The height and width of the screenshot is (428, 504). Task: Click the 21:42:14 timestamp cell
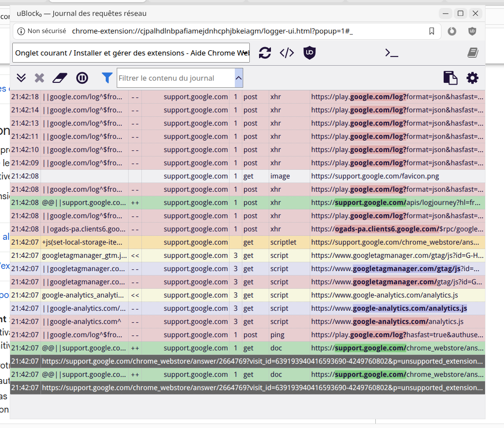point(25,110)
